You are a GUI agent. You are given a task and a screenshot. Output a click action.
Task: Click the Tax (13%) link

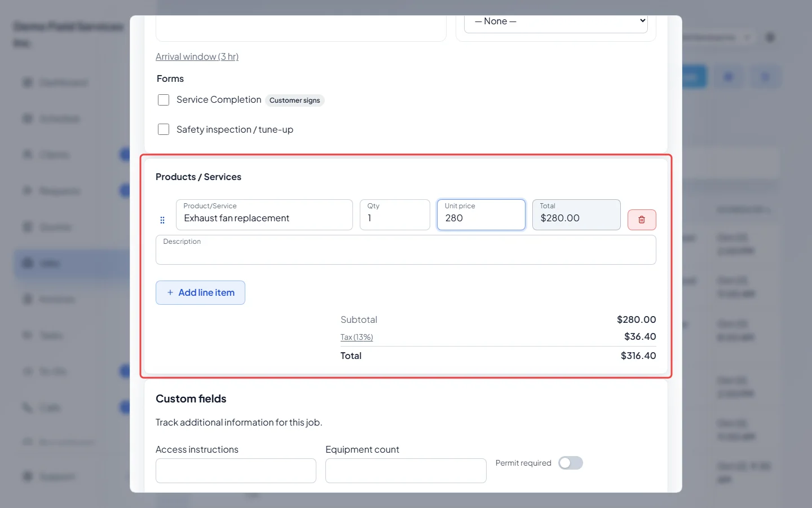357,337
